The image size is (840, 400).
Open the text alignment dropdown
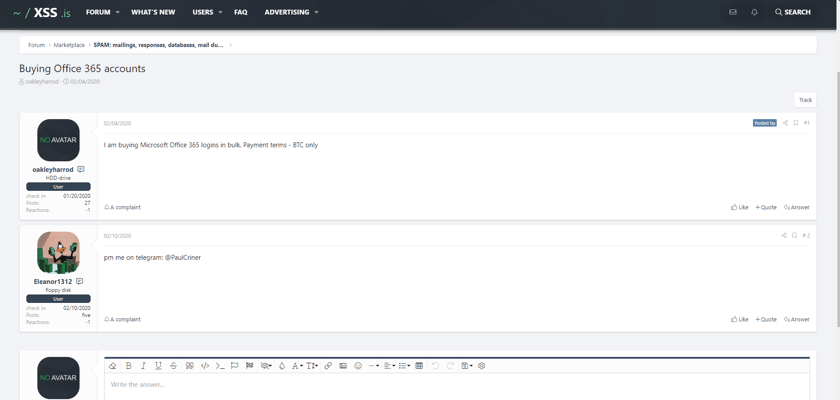389,366
